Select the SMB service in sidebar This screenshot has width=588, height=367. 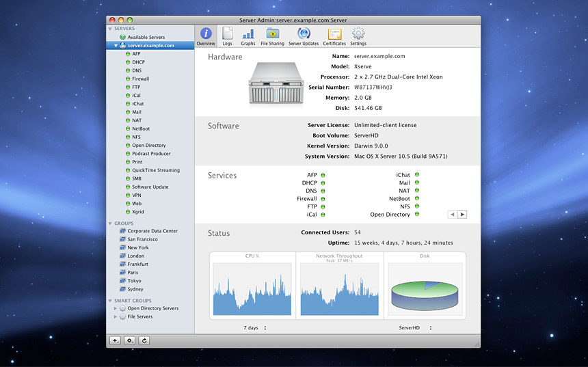click(x=137, y=178)
